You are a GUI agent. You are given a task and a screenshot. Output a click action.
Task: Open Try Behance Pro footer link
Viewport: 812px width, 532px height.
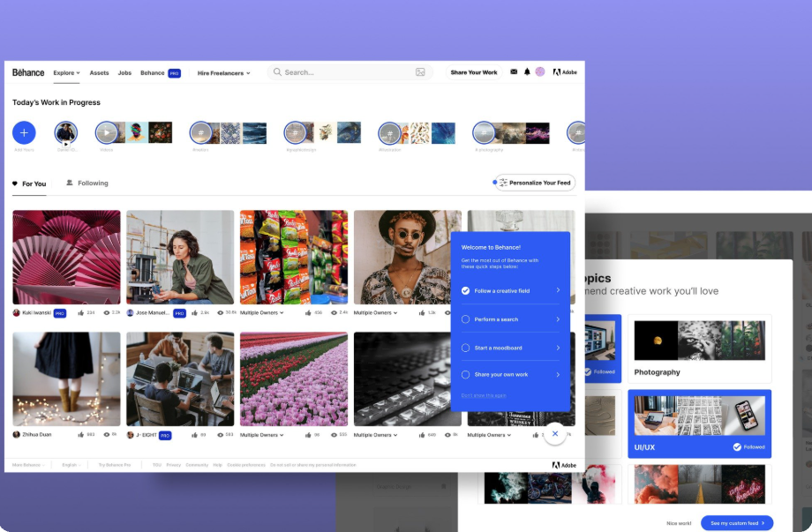pyautogui.click(x=115, y=465)
